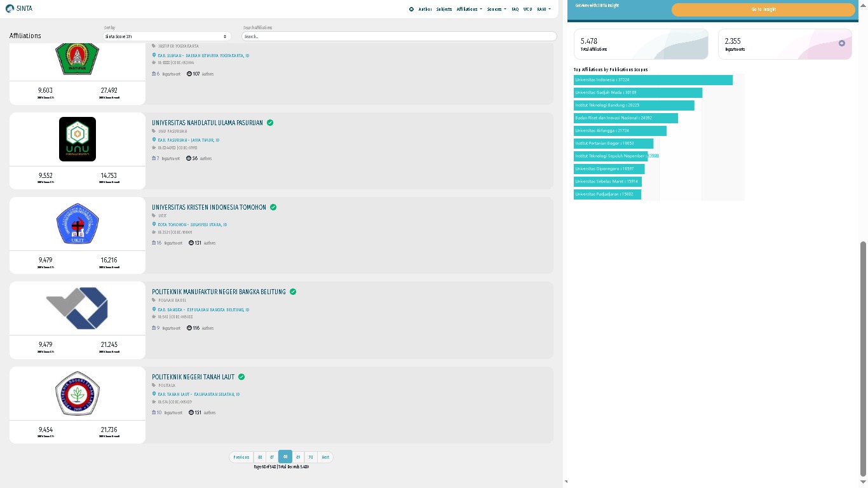Click the location pin icon for Kab. Tanah Laut
Screen dimensions: 868x488
point(154,394)
